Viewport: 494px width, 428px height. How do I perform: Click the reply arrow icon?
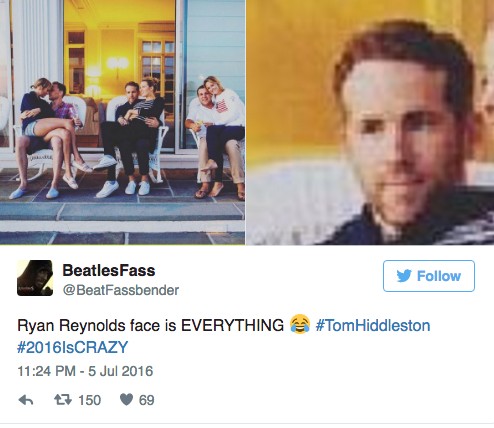tap(26, 400)
